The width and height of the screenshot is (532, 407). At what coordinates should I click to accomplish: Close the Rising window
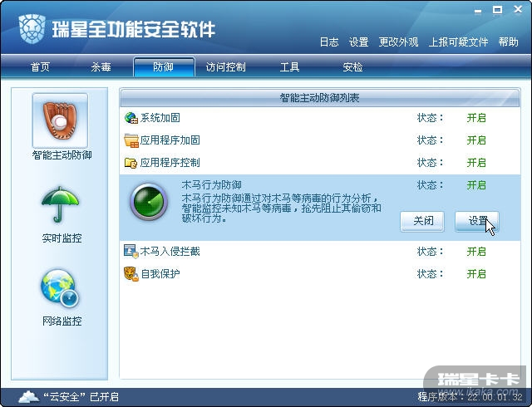[x=518, y=10]
